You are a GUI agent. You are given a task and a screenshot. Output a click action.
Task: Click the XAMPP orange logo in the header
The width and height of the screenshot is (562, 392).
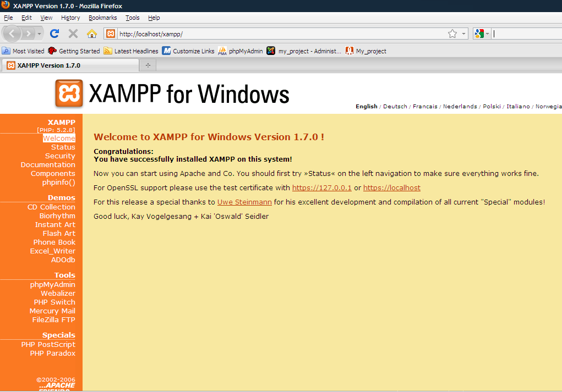click(69, 93)
